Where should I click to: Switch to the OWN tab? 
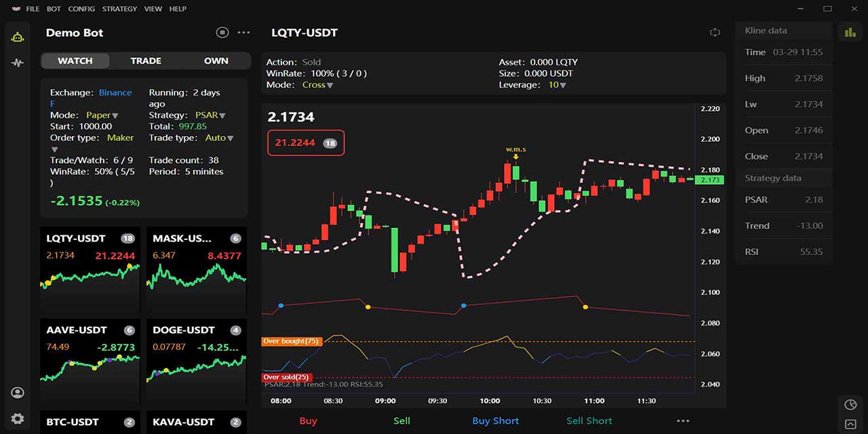216,61
